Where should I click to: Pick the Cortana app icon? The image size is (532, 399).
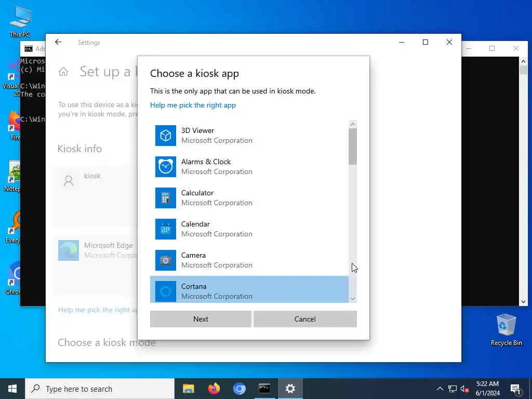pos(166,291)
